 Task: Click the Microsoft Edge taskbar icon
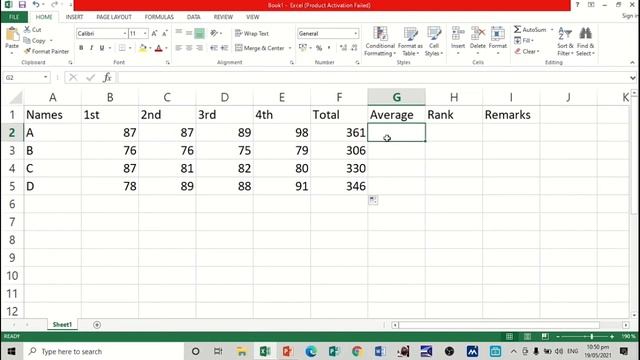pos(311,351)
